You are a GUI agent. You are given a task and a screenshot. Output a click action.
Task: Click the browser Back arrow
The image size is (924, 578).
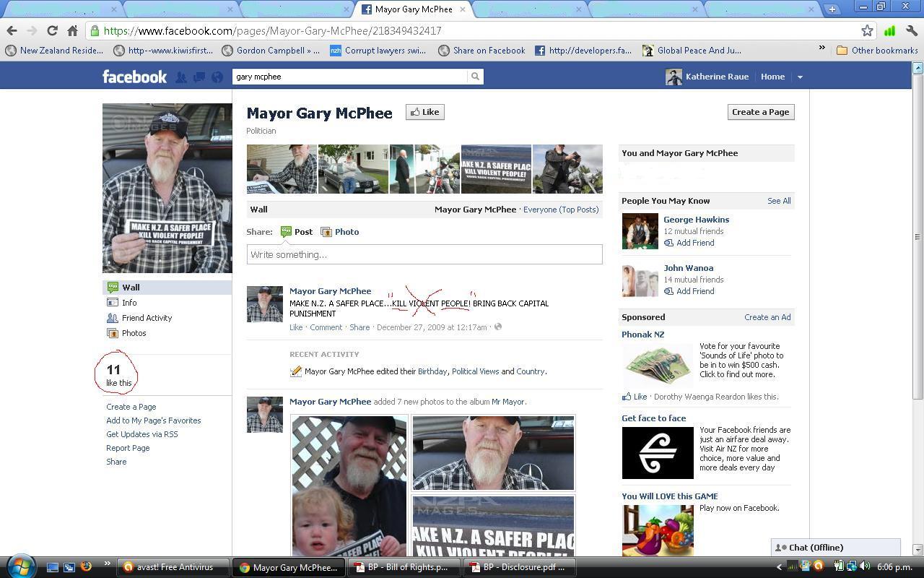pos(12,30)
